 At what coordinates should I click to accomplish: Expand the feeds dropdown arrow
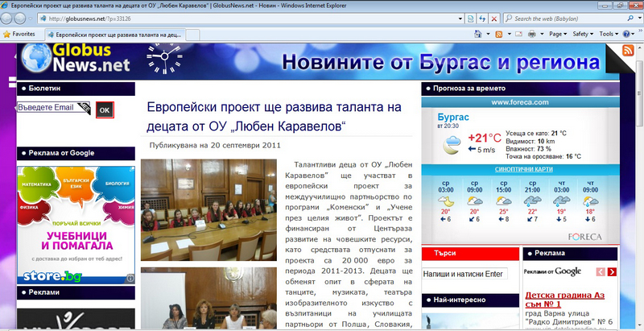coord(510,34)
